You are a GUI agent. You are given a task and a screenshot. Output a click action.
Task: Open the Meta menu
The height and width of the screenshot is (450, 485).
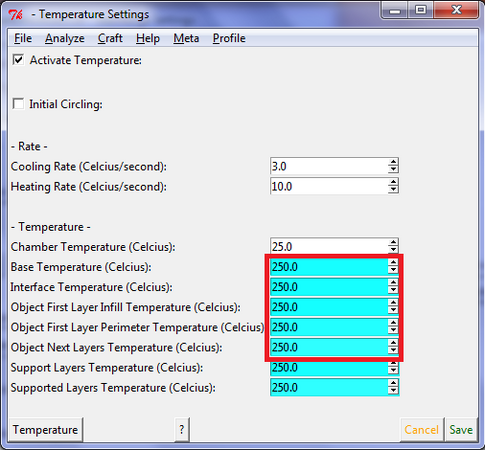coord(186,38)
